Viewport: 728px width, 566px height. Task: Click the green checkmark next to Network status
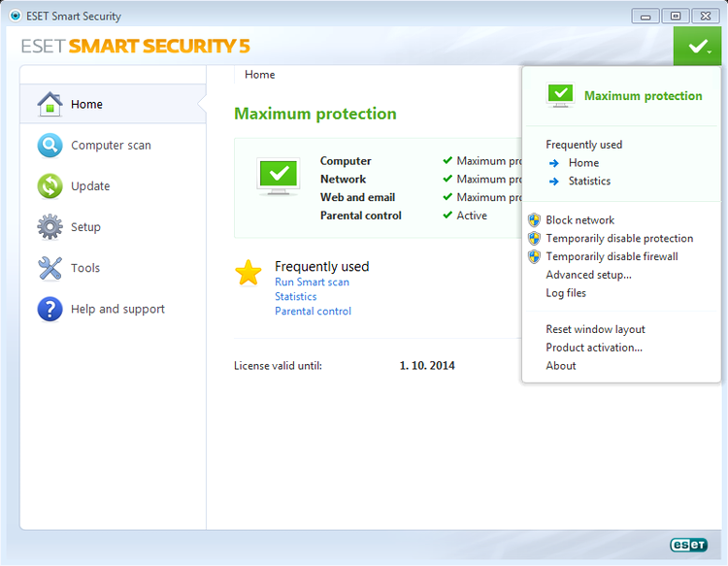point(447,179)
